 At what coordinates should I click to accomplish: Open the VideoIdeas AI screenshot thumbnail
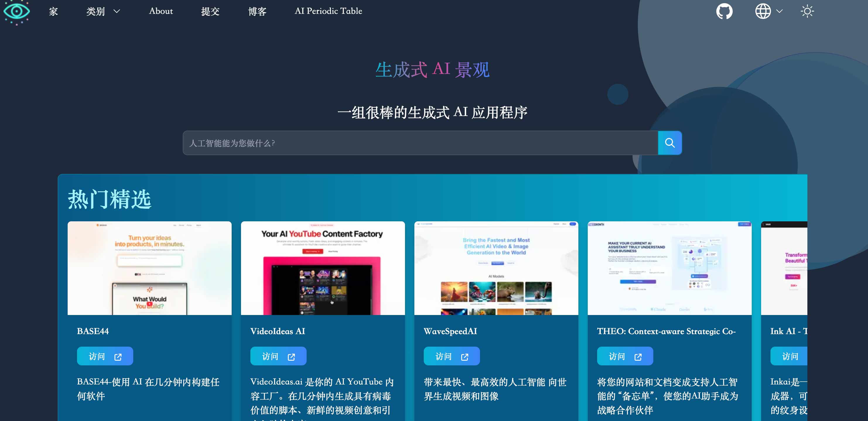click(323, 268)
